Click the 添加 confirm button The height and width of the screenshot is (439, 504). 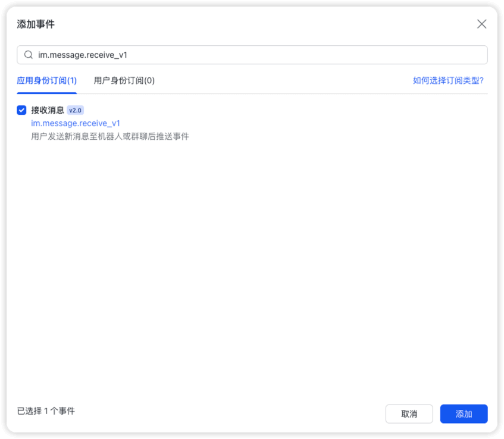pyautogui.click(x=464, y=414)
